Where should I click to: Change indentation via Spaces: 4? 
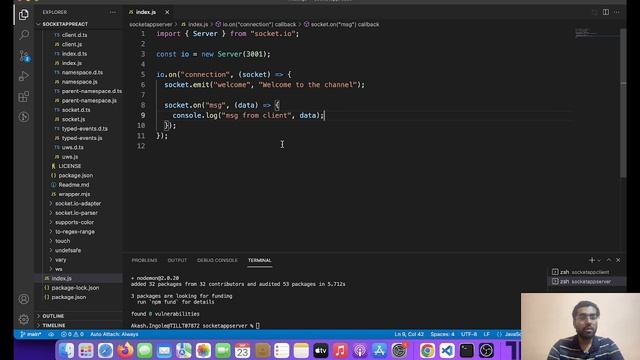(442, 334)
